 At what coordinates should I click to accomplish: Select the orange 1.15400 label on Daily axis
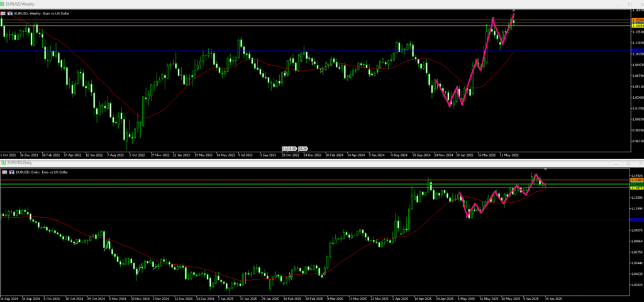[x=637, y=180]
